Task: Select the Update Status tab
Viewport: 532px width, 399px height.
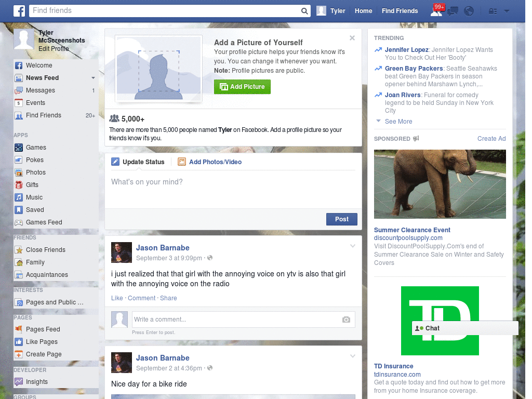Action: [138, 162]
